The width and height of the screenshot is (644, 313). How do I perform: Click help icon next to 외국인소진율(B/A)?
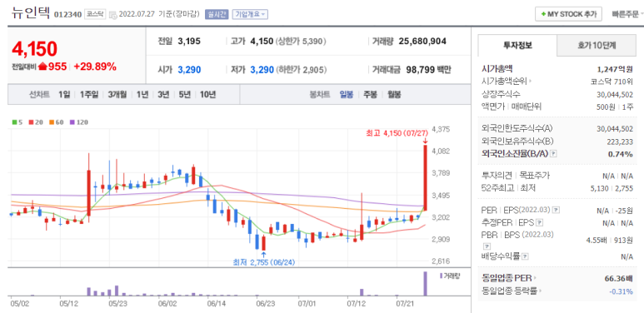553,153
